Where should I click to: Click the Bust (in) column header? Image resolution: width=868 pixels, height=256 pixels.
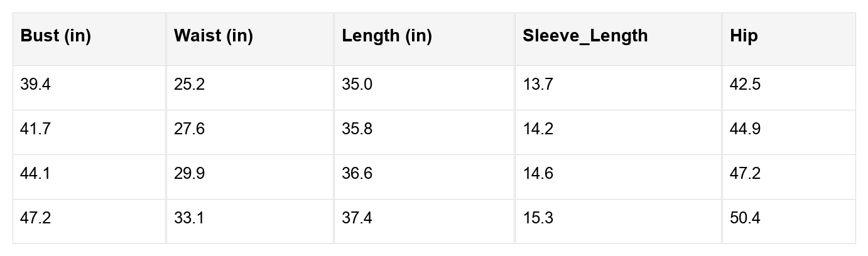(x=56, y=36)
